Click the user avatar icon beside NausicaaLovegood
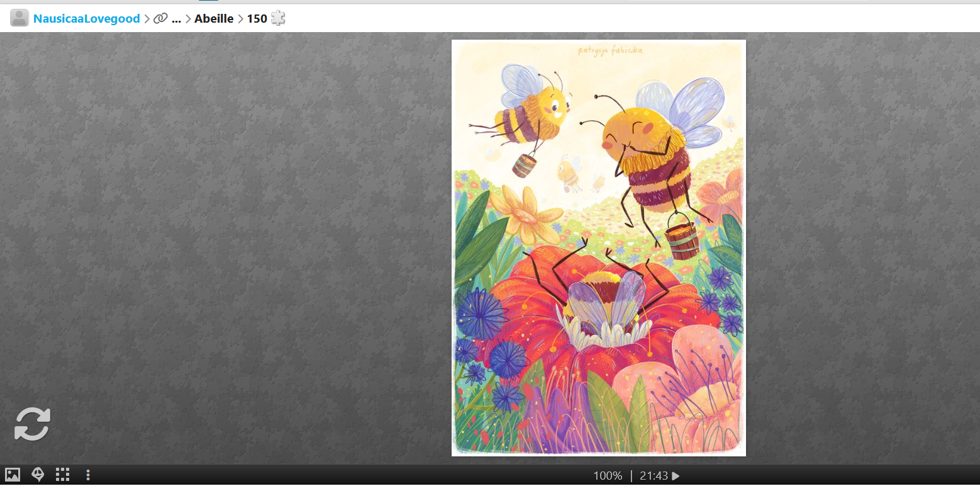 19,18
